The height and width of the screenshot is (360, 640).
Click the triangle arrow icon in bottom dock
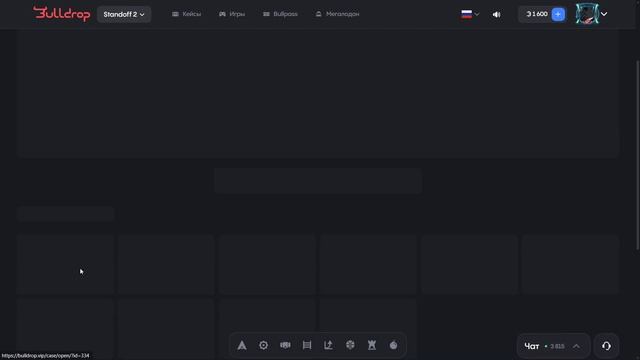point(242,345)
